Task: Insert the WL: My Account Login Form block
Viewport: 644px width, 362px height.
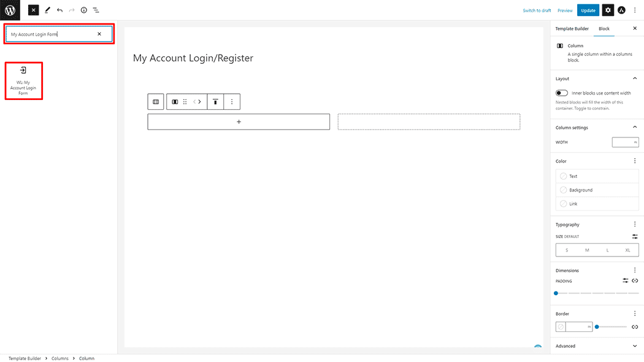Action: pyautogui.click(x=23, y=80)
